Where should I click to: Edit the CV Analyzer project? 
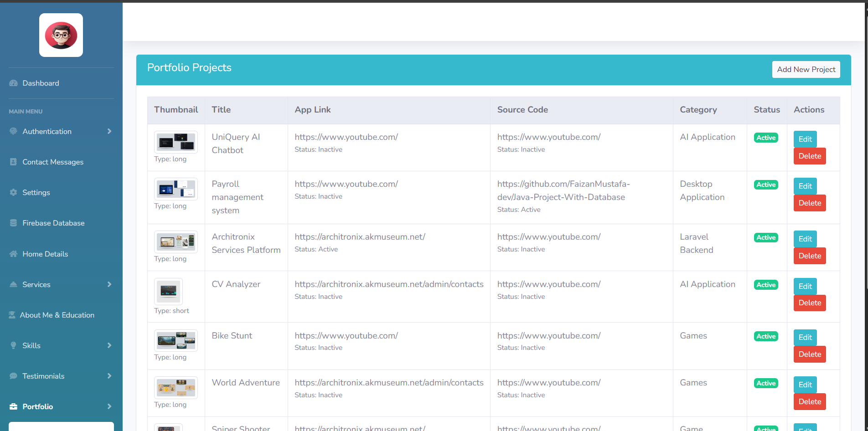click(805, 286)
